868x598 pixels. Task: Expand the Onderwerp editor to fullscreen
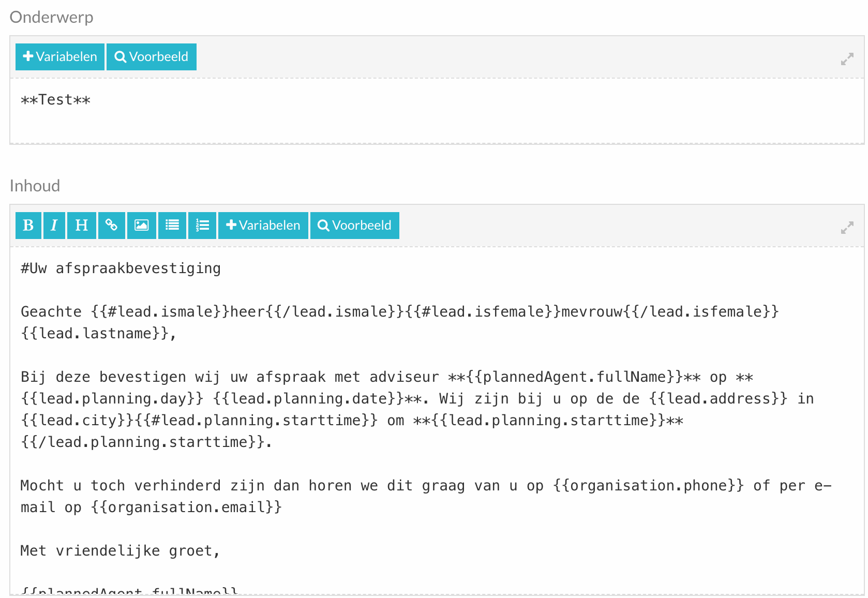847,59
